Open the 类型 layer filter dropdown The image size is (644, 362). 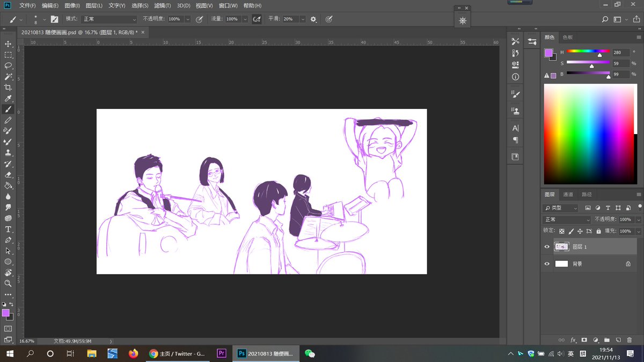coord(561,208)
